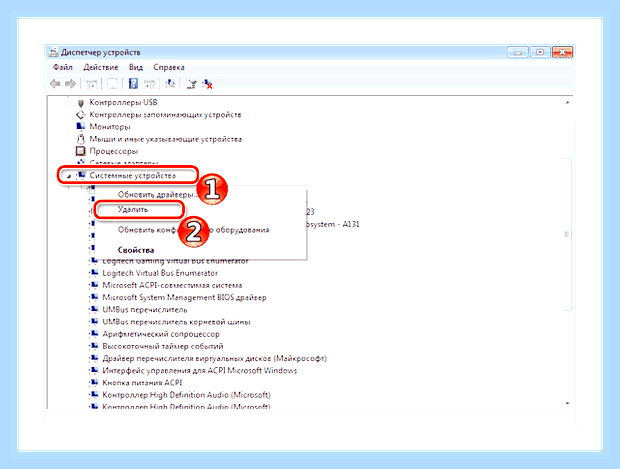The height and width of the screenshot is (469, 620).
Task: Click the Back arrow in the toolbar
Action: coord(55,84)
